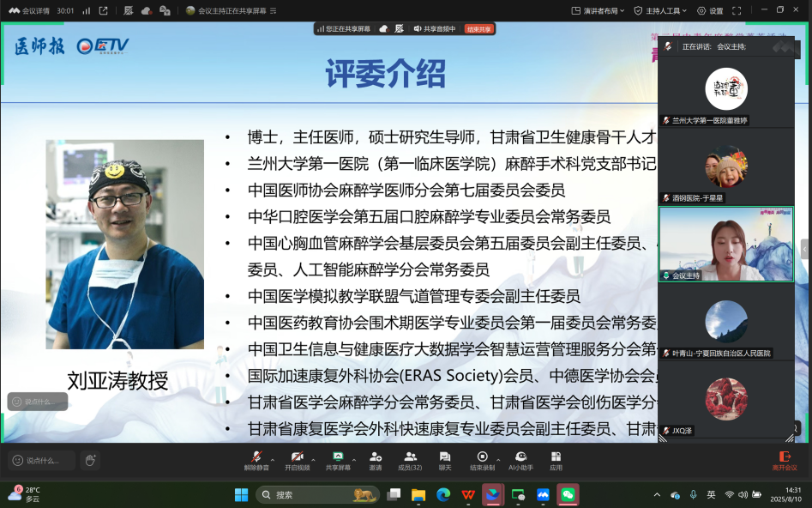
Task: Click weather widget 28°C 多云
Action: tap(24, 494)
